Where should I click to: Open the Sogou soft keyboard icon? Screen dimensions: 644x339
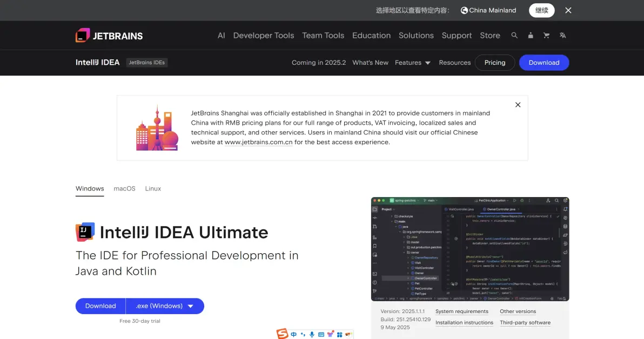321,335
